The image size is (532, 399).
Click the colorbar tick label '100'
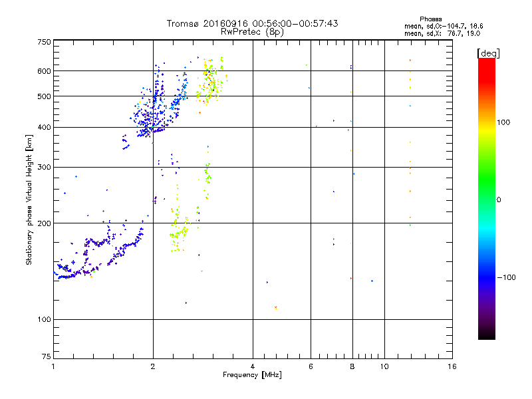(x=503, y=122)
